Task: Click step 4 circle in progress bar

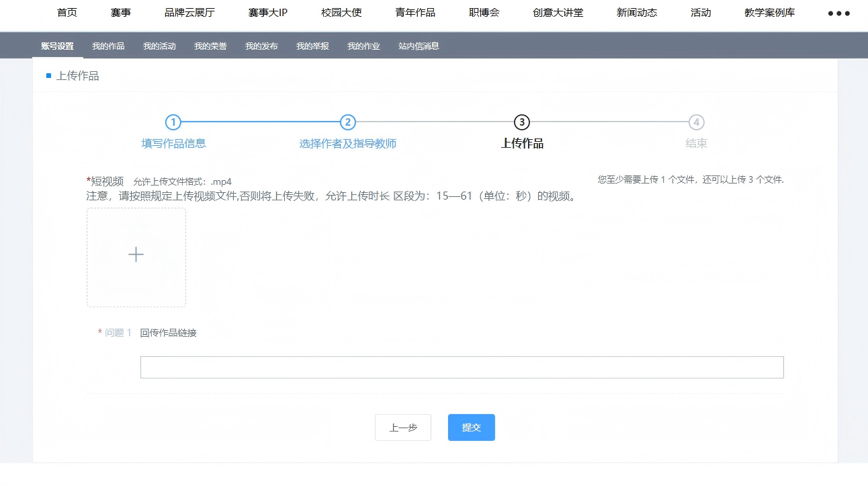Action: [x=697, y=122]
